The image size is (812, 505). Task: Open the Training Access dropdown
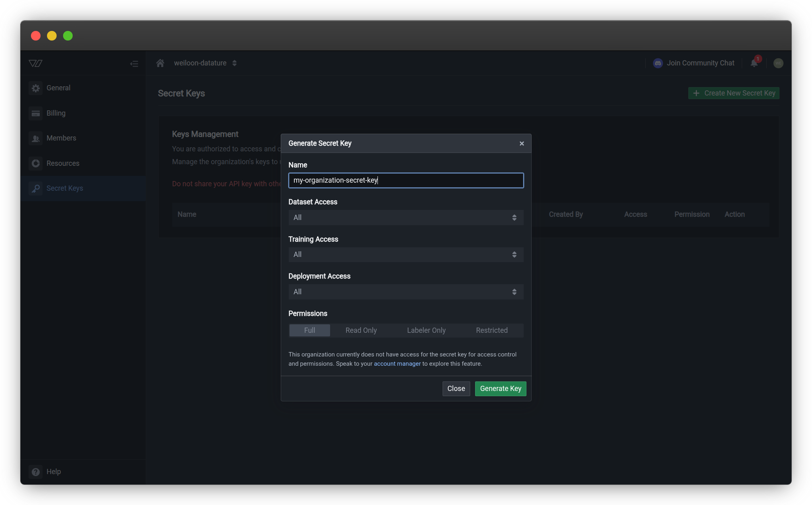[x=406, y=254]
